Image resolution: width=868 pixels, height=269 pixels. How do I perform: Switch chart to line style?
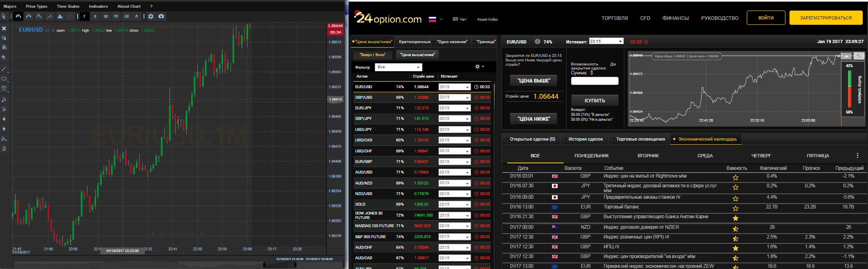click(x=49, y=16)
